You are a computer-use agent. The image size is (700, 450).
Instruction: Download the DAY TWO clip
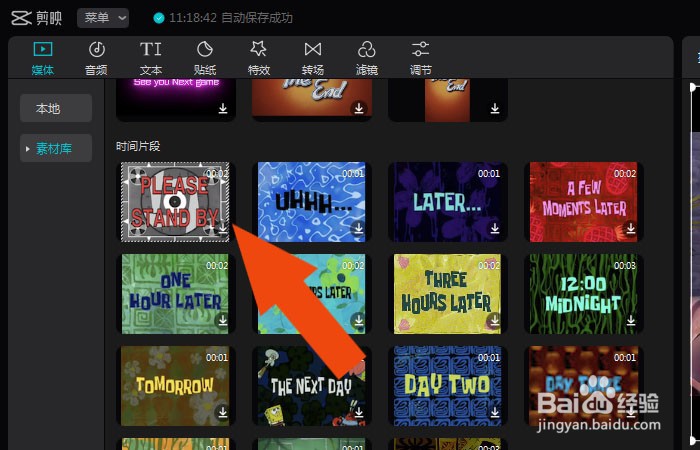[495, 412]
